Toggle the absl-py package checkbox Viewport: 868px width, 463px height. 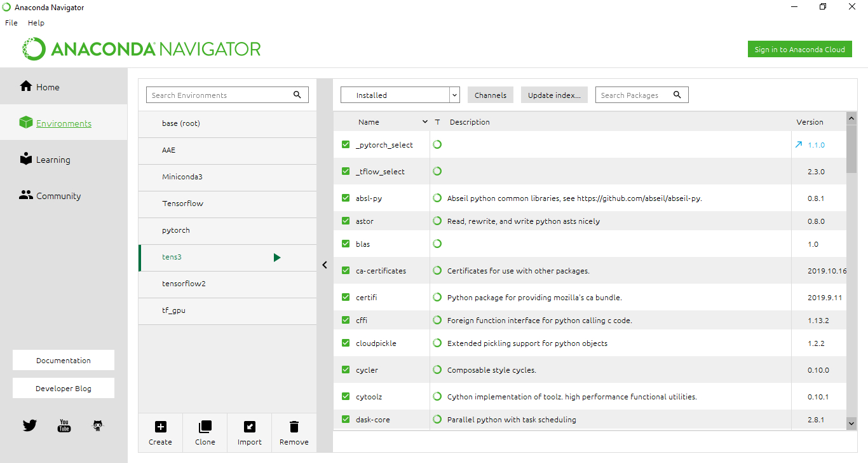click(x=346, y=198)
